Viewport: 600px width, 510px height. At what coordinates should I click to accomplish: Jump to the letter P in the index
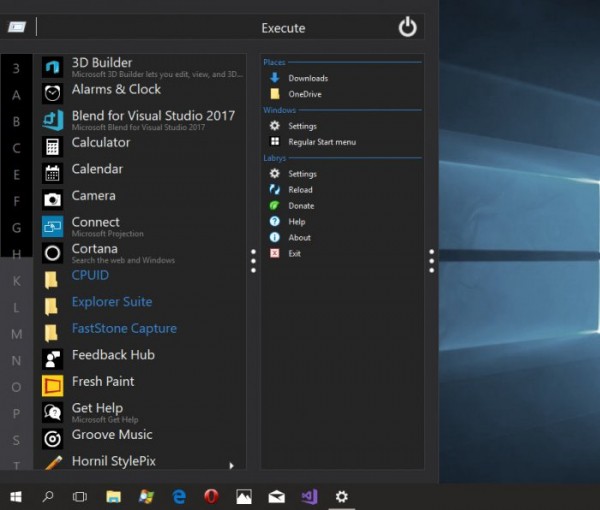point(16,414)
